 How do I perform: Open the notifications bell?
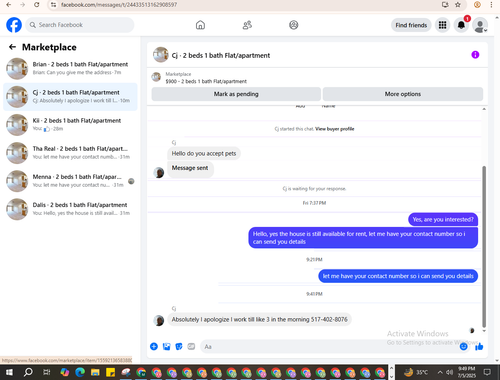pos(461,25)
